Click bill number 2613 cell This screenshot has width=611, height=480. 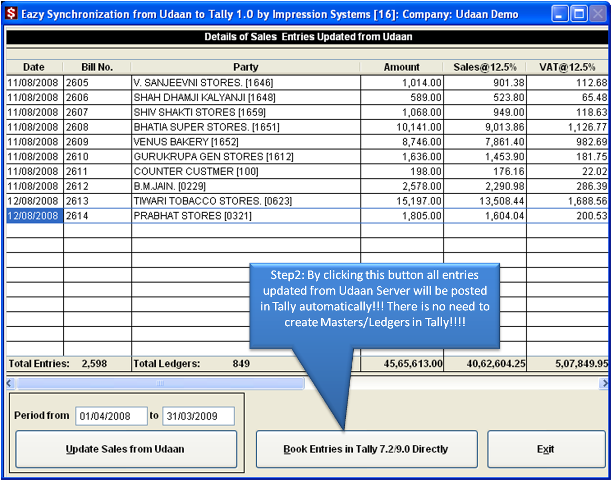(x=97, y=201)
